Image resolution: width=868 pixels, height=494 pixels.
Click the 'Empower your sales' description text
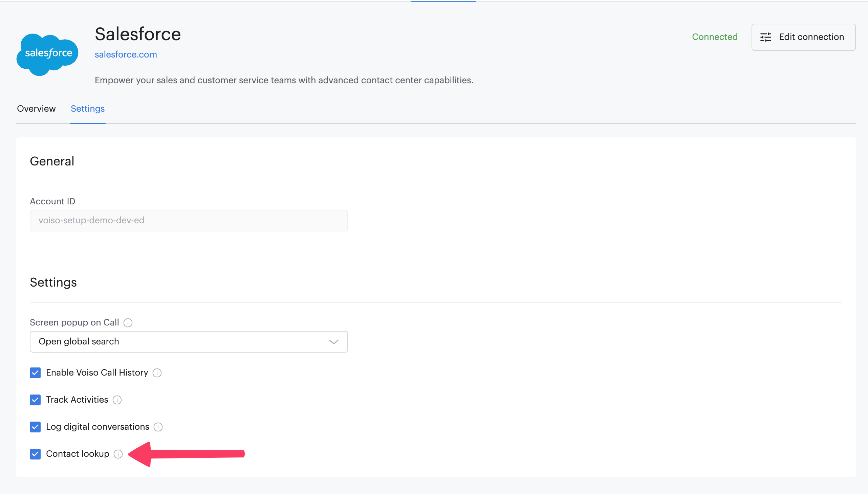(x=284, y=80)
